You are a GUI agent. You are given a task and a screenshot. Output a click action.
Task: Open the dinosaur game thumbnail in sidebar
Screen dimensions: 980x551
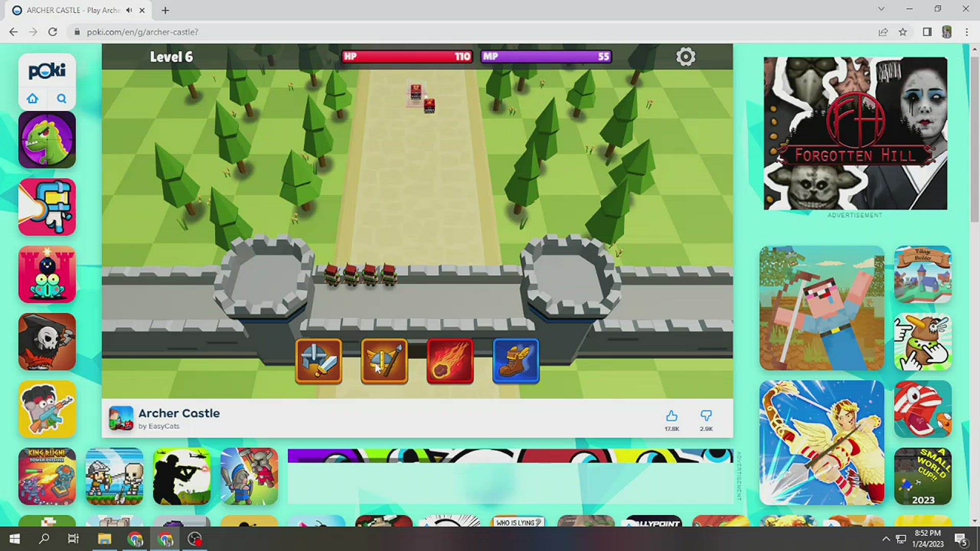coord(47,140)
